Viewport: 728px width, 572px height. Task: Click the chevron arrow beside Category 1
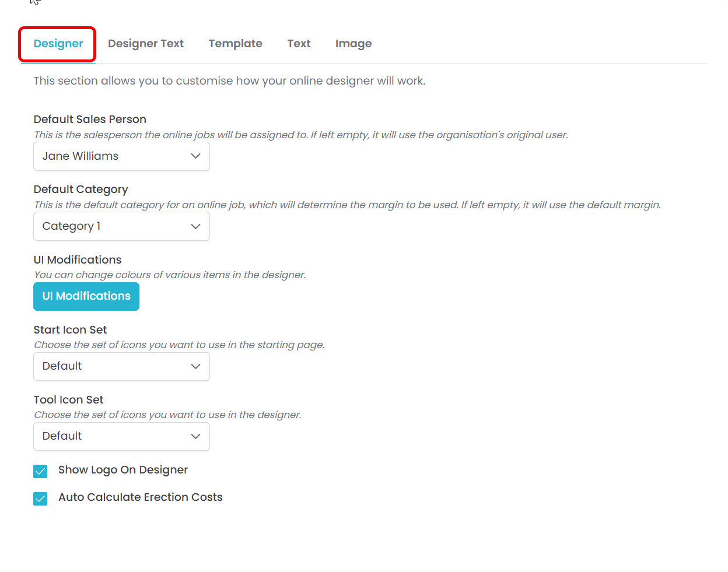click(x=195, y=226)
